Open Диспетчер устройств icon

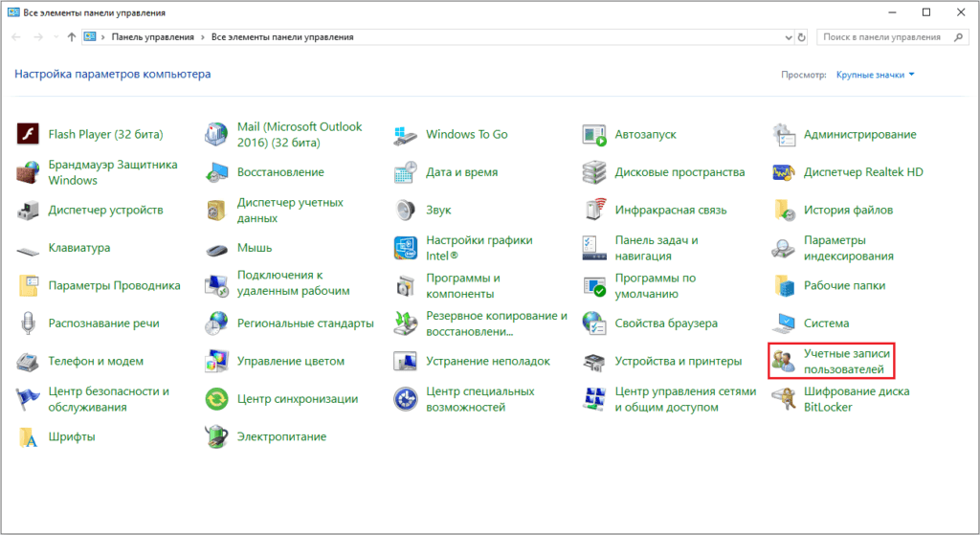28,211
